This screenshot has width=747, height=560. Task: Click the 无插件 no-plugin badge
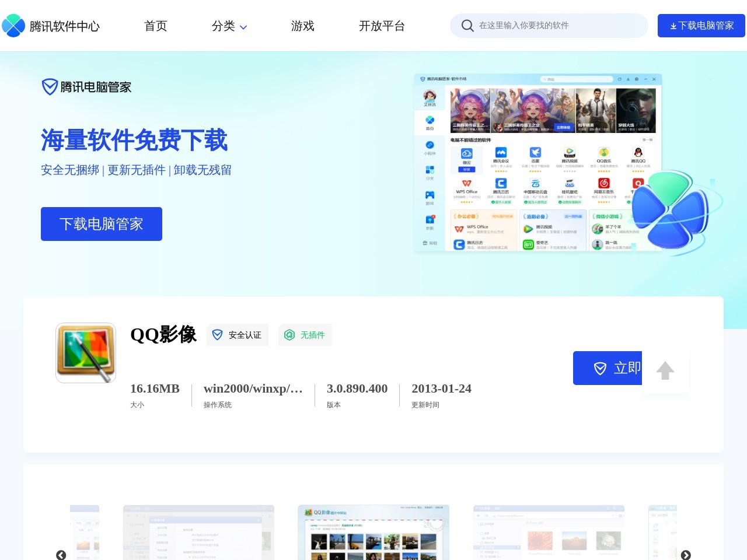point(305,335)
